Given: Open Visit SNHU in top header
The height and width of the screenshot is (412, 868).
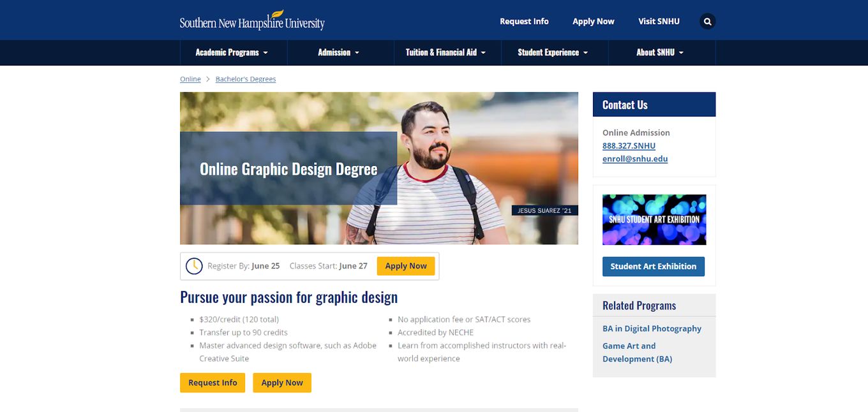Looking at the screenshot, I should click(x=659, y=22).
